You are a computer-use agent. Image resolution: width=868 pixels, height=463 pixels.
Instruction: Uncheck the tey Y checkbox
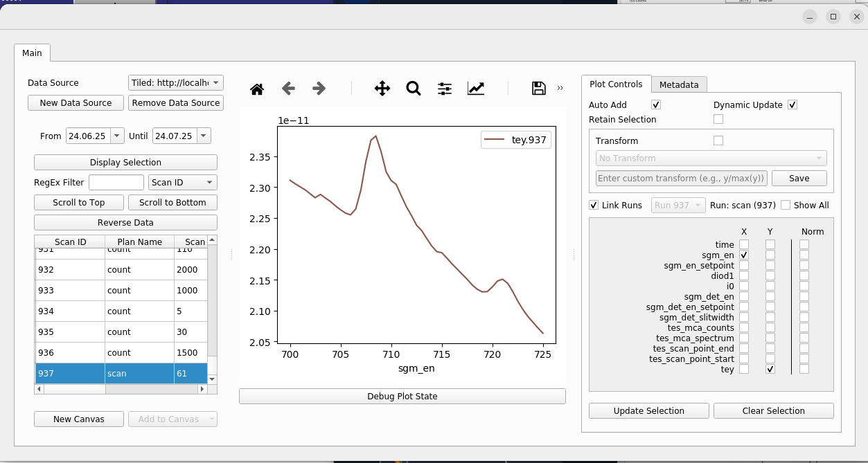[x=770, y=370]
